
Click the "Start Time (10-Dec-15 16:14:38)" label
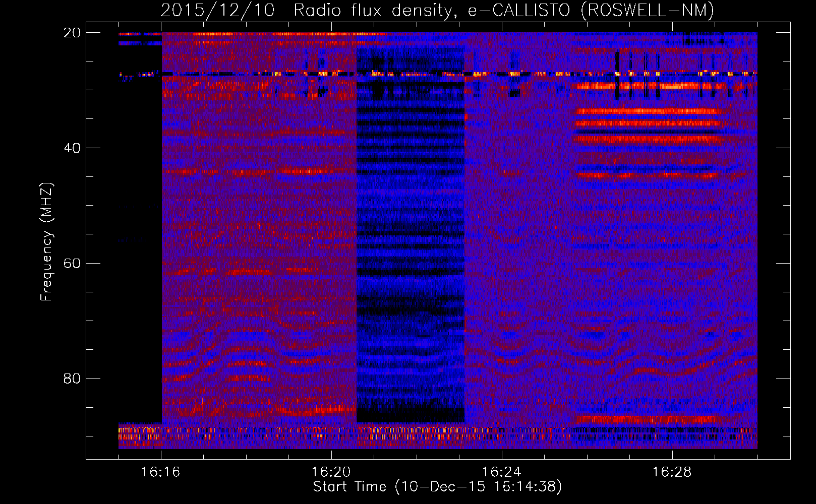(437, 487)
